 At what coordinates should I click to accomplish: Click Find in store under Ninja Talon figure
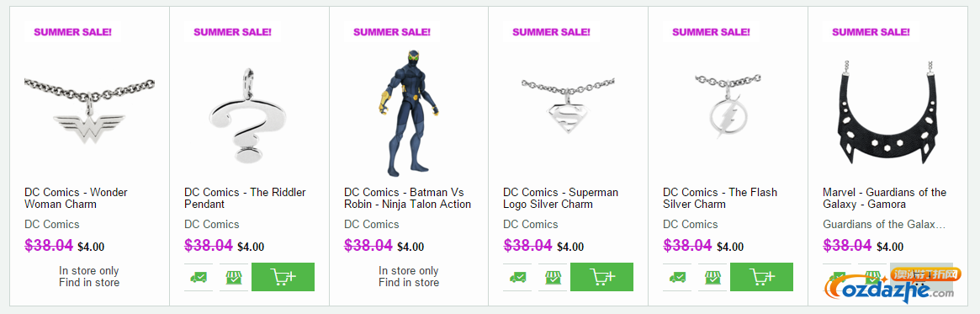point(409,282)
